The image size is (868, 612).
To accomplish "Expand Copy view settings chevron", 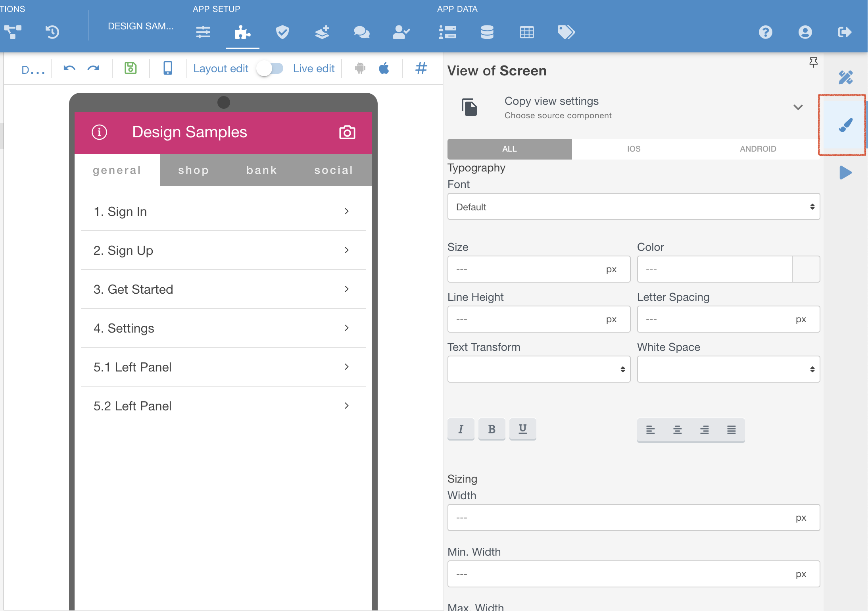I will click(x=798, y=107).
